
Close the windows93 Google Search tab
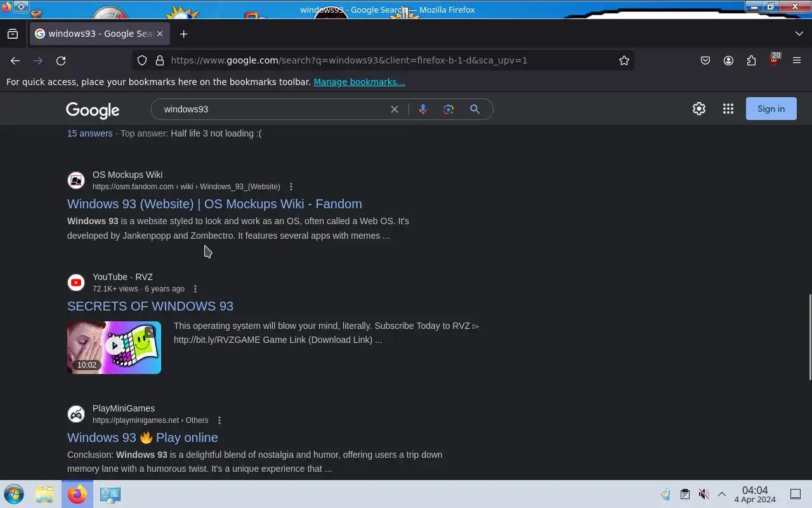(160, 34)
